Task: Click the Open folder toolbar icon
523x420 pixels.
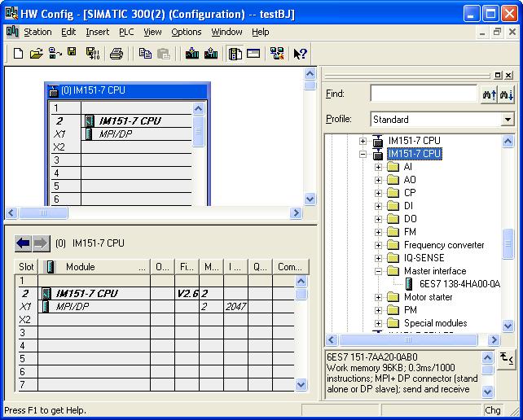Action: pos(36,54)
